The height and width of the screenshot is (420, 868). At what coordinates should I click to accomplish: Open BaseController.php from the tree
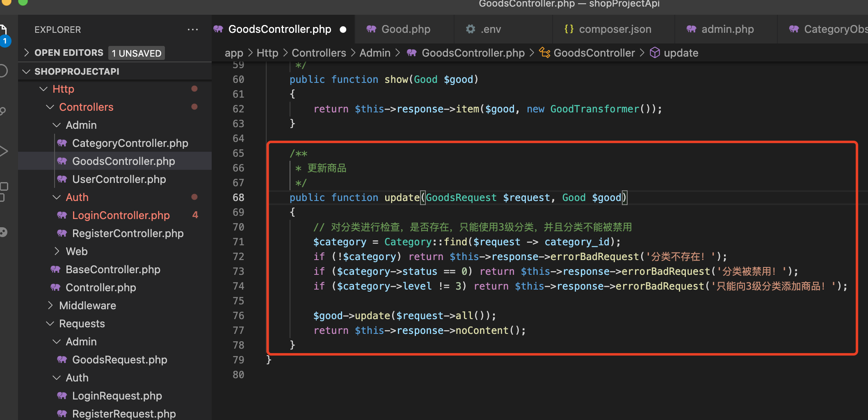pos(115,269)
